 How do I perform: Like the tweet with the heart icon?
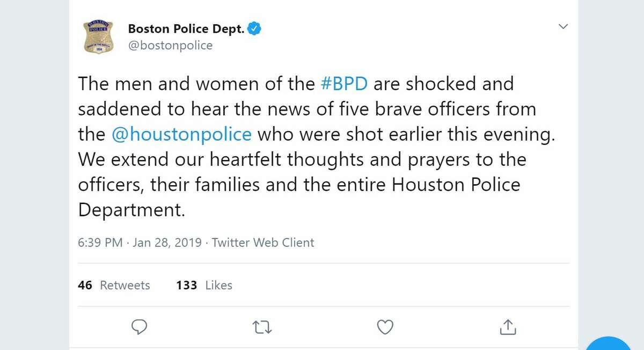click(385, 327)
